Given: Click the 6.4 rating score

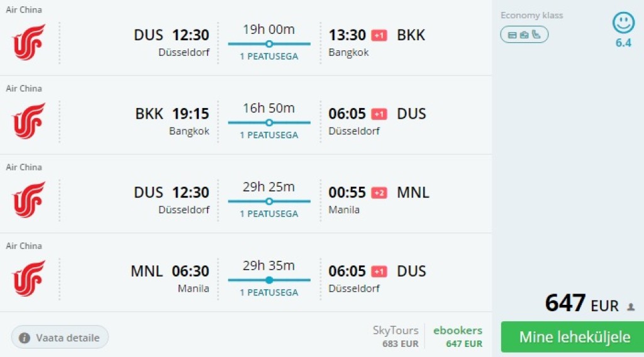Looking at the screenshot, I should point(623,43).
